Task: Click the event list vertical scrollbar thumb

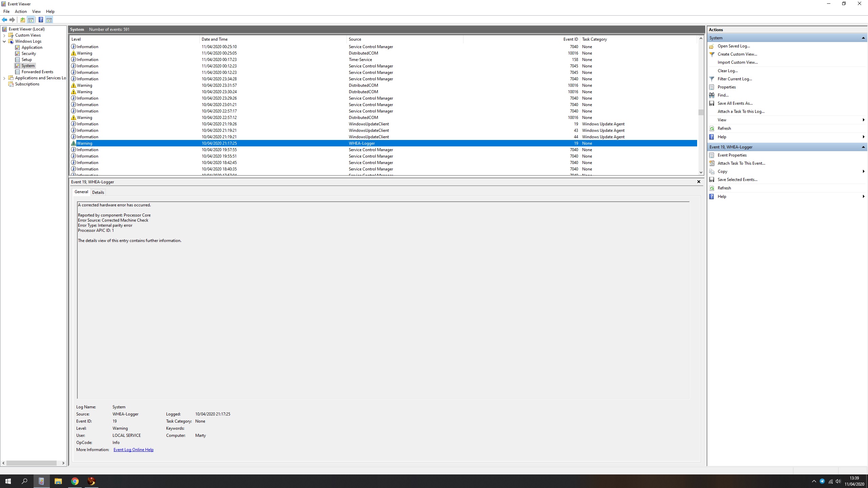Action: click(701, 112)
